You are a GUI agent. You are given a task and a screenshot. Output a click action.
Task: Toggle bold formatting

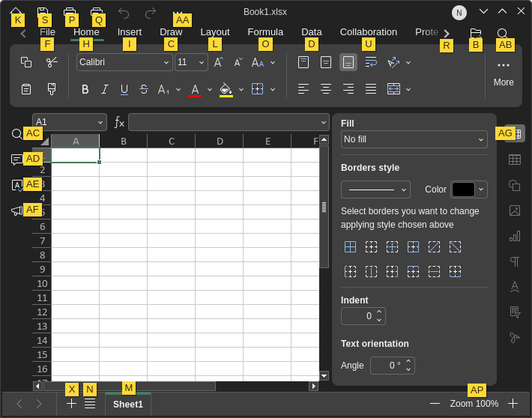[85, 89]
